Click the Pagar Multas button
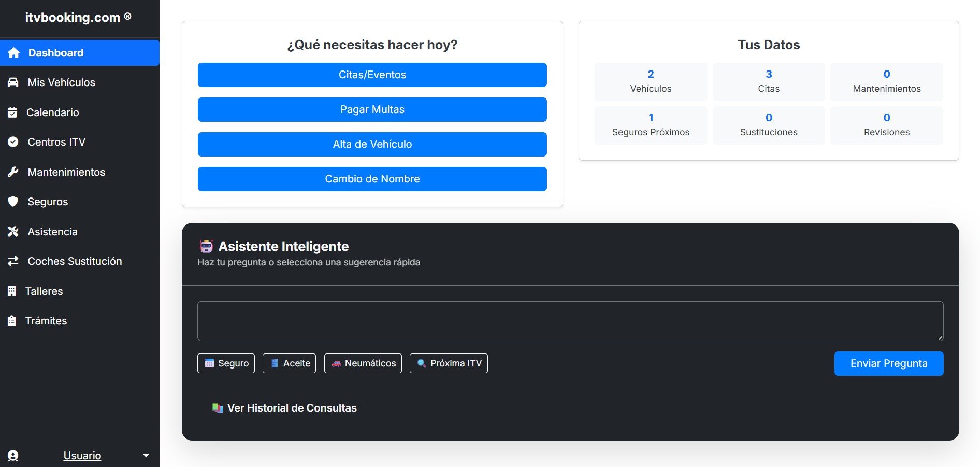This screenshot has width=980, height=467. pyautogui.click(x=372, y=109)
